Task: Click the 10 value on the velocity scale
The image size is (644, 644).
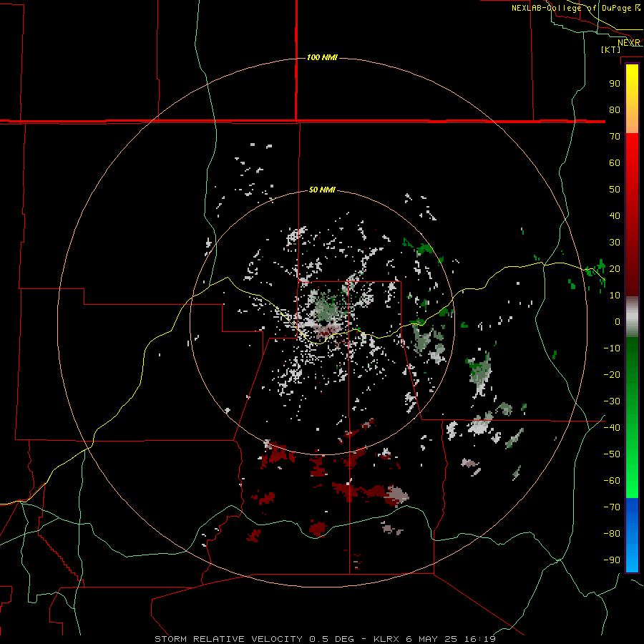Action: (x=615, y=296)
